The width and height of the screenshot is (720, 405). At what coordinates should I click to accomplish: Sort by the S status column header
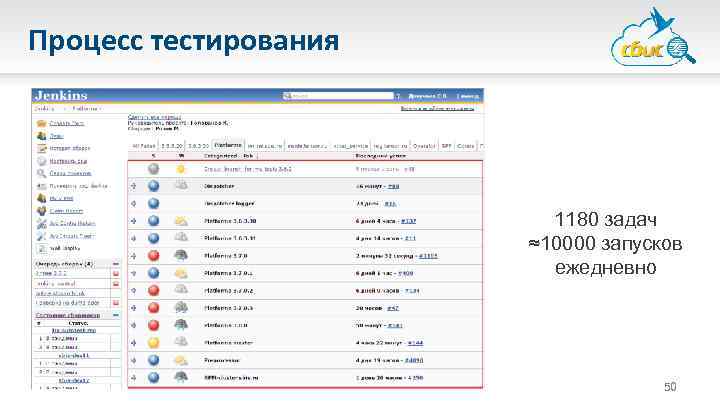pos(153,156)
